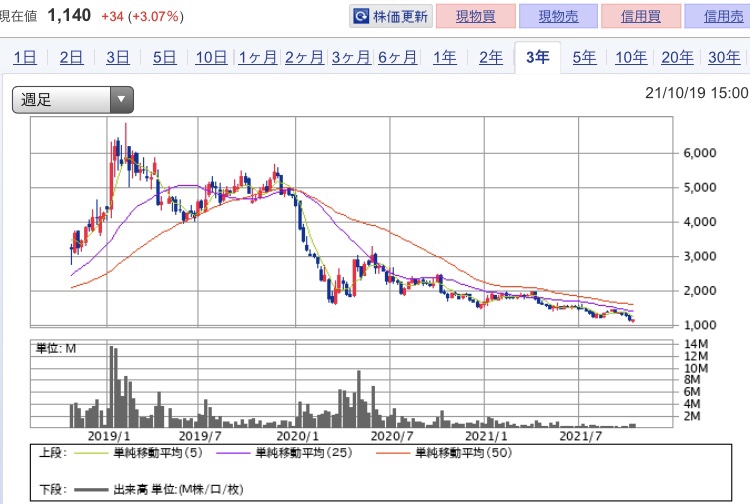Click the latest candlestick at chart's right end

click(x=633, y=321)
